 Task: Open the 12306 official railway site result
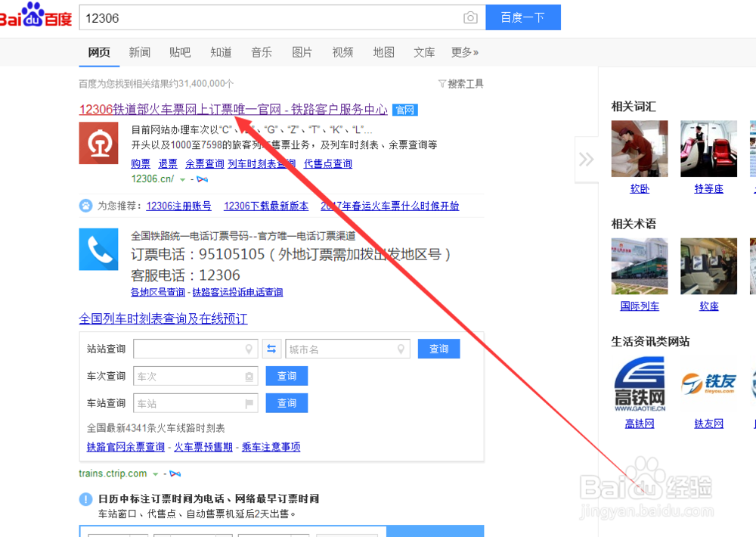234,110
